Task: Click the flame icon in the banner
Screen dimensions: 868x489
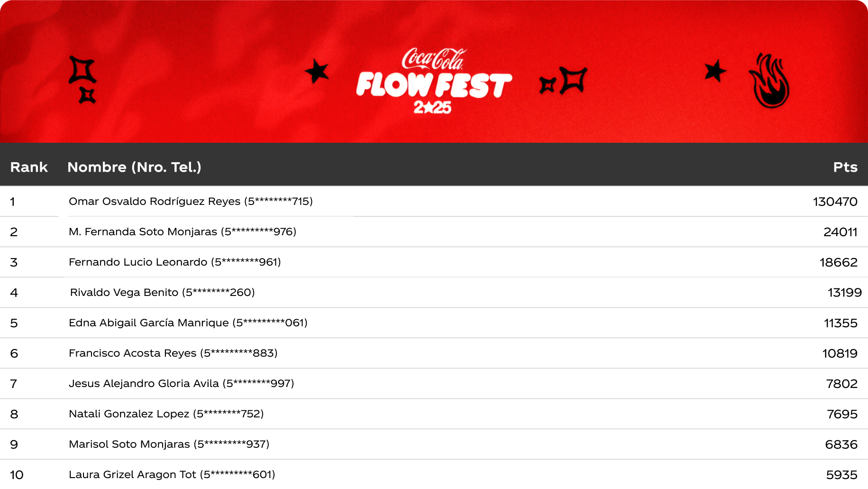Action: click(x=769, y=81)
